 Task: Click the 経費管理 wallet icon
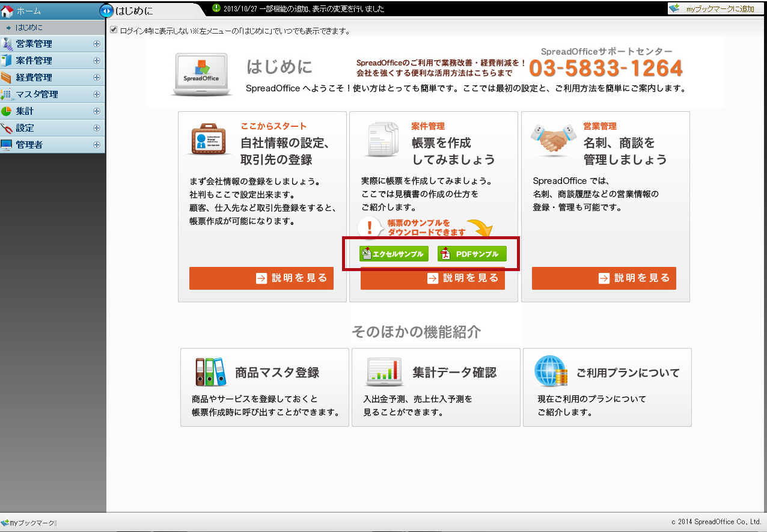(7, 78)
